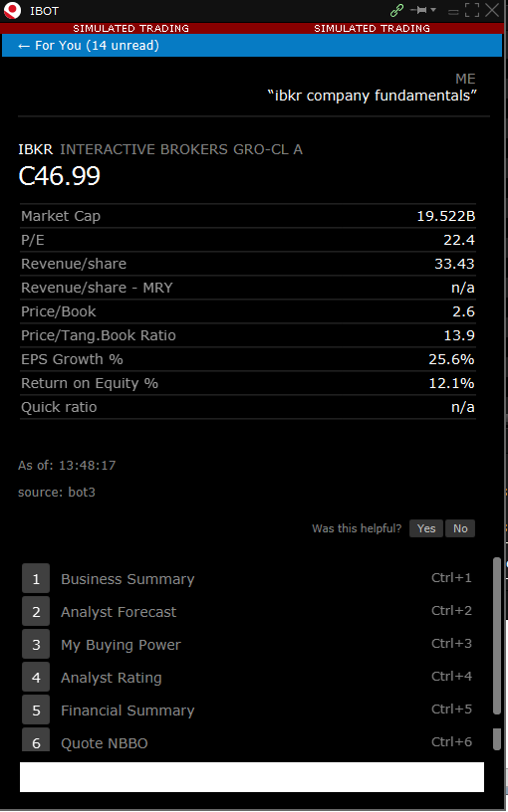Focus the IBOT message input field
This screenshot has width=508, height=812.
point(252,777)
